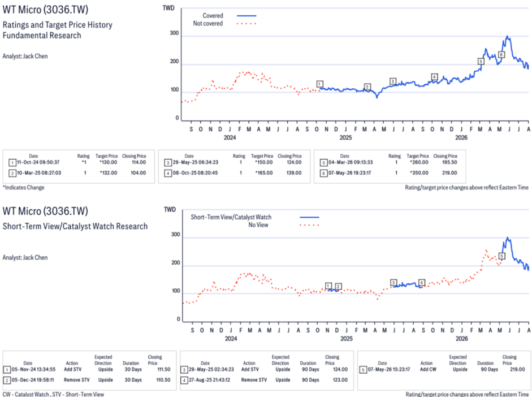Click the '*Indicates Change' footnote
The width and height of the screenshot is (532, 397).
click(23, 187)
